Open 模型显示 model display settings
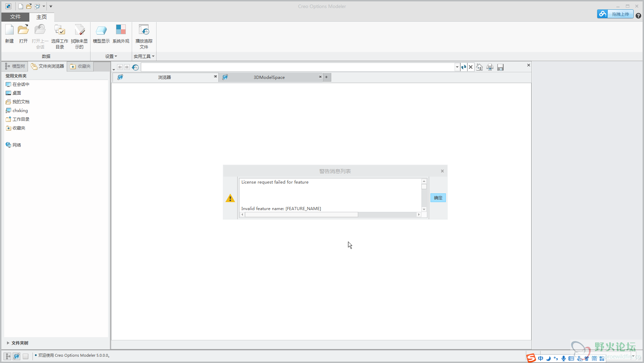644x363 pixels. point(101,34)
